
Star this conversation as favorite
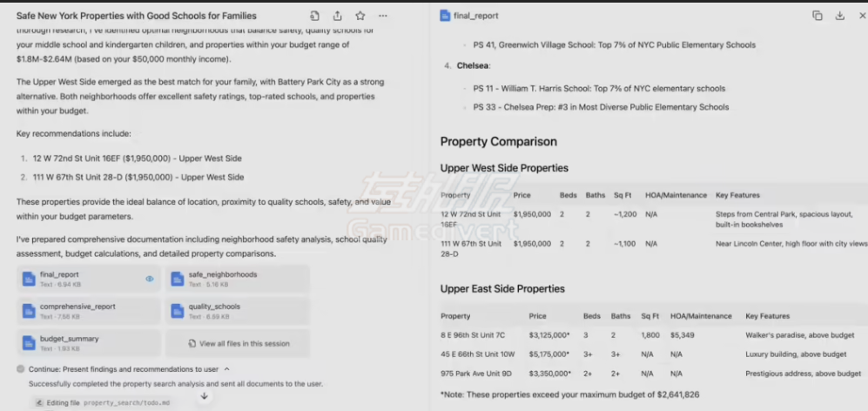(x=360, y=16)
